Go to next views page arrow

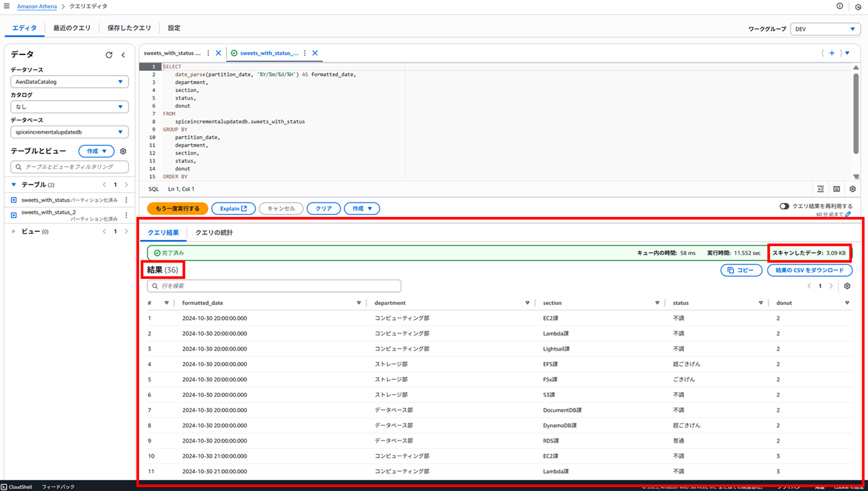(126, 232)
